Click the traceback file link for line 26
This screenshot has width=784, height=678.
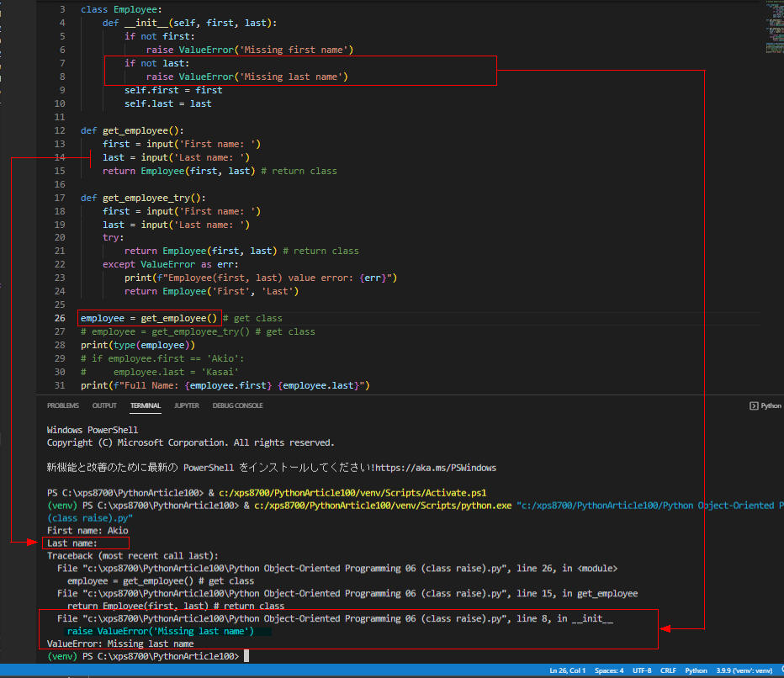337,569
